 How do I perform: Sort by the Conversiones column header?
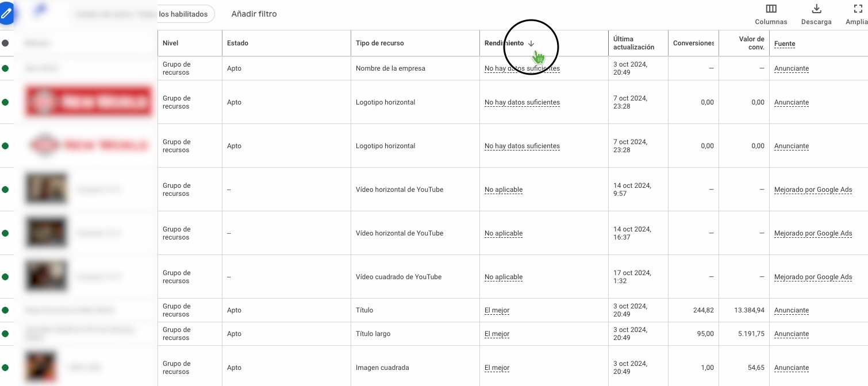click(693, 43)
